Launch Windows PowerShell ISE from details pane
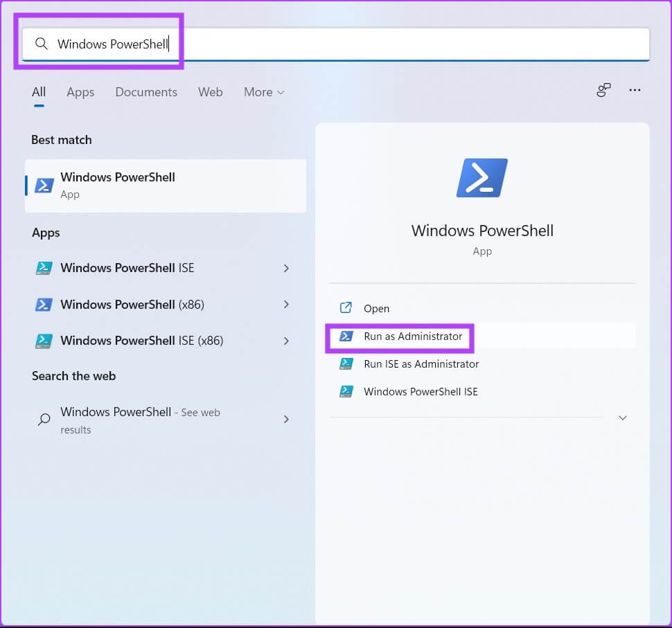672x628 pixels. click(482, 391)
